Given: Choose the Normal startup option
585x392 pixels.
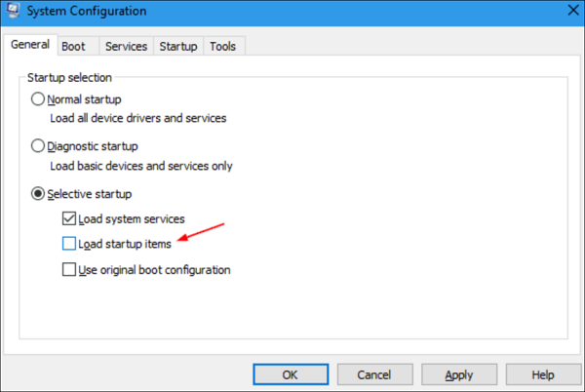Looking at the screenshot, I should coord(39,98).
